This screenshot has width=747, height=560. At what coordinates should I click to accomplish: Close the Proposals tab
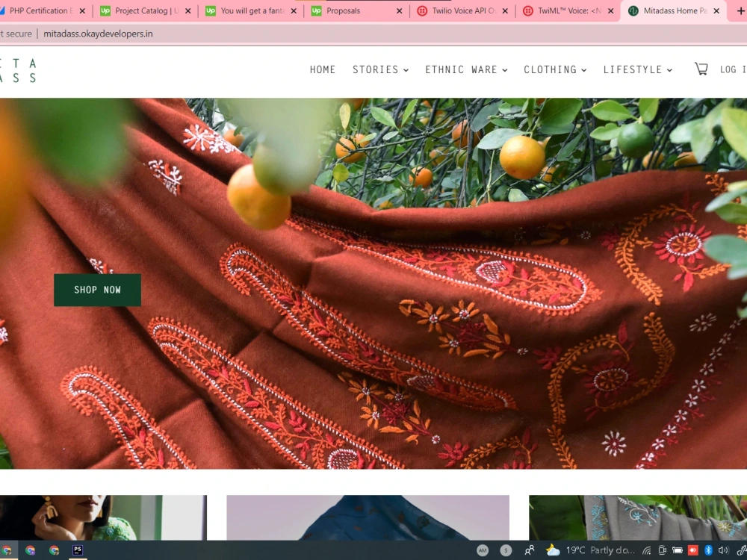[399, 10]
